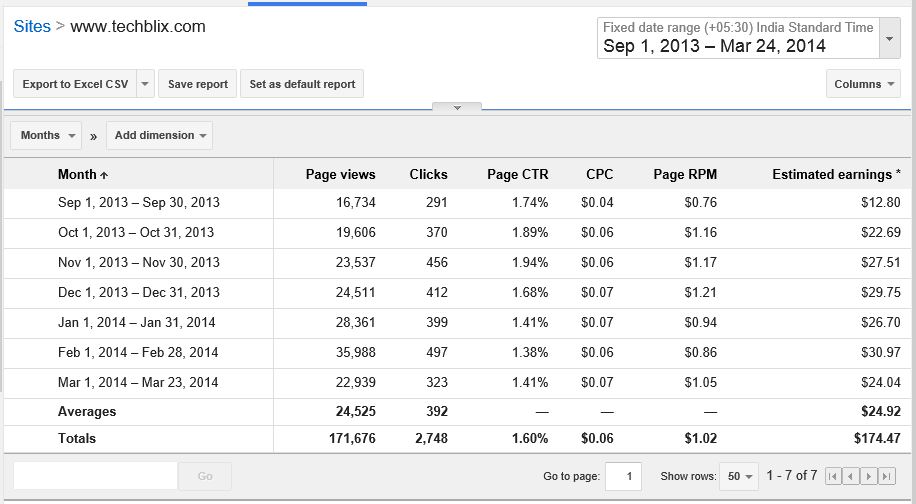Screen dimensions: 916x504
Task: Open the Add dimension dropdown
Action: pos(159,135)
